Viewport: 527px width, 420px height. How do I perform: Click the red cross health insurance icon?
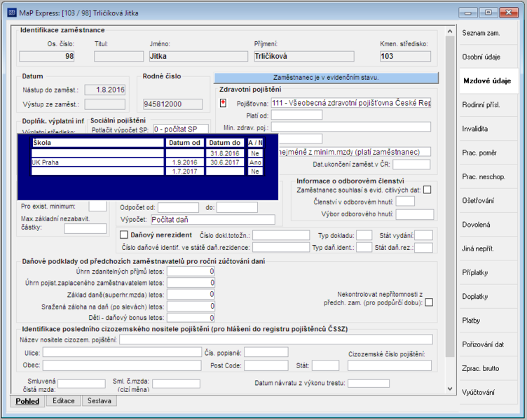(223, 103)
